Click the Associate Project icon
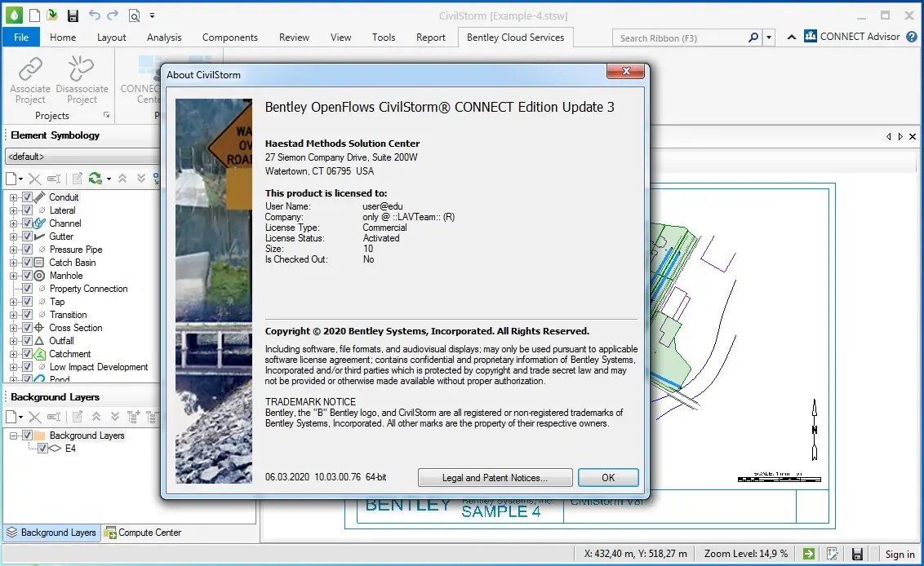The width and height of the screenshot is (924, 566). click(30, 69)
